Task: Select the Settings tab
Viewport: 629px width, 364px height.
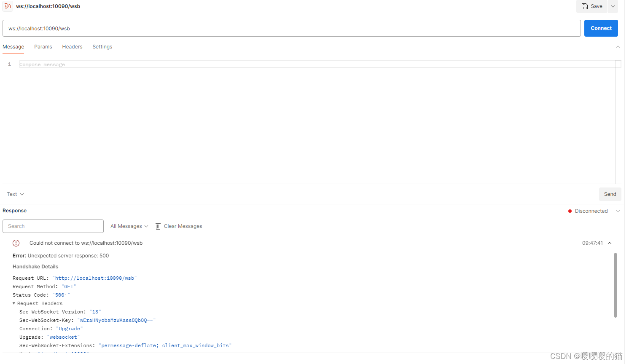Action: pyautogui.click(x=102, y=46)
